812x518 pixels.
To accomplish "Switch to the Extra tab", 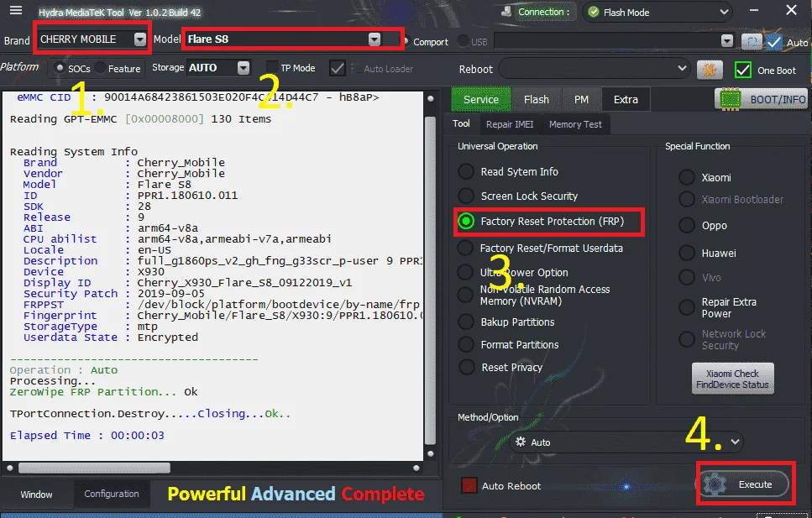I will 626,99.
